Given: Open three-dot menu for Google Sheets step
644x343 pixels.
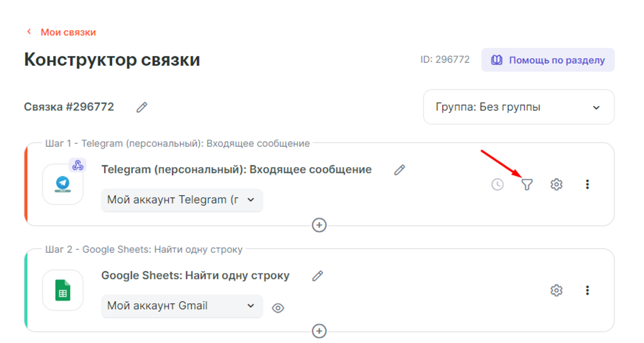Looking at the screenshot, I should [587, 290].
